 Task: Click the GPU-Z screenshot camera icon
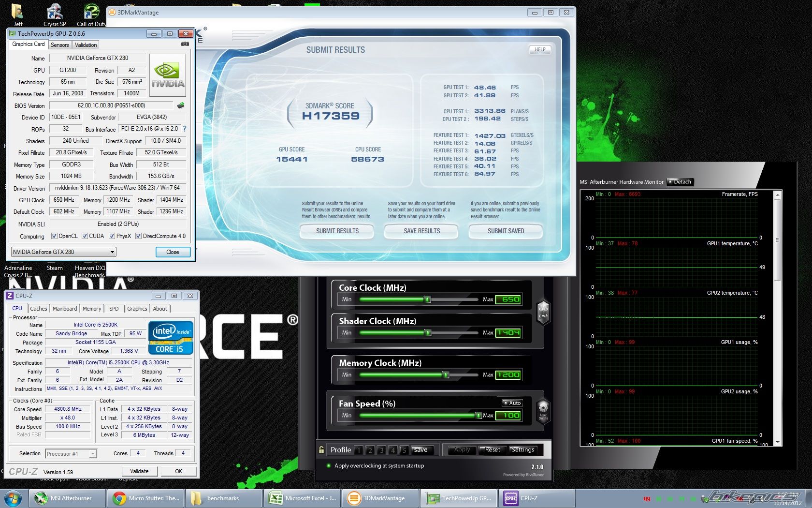[185, 44]
